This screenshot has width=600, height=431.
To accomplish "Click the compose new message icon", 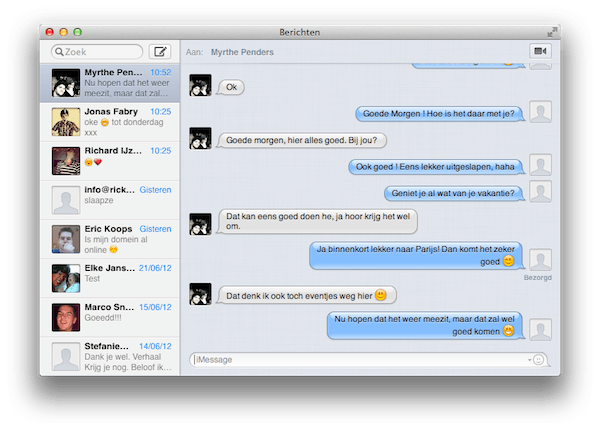I will tap(160, 52).
